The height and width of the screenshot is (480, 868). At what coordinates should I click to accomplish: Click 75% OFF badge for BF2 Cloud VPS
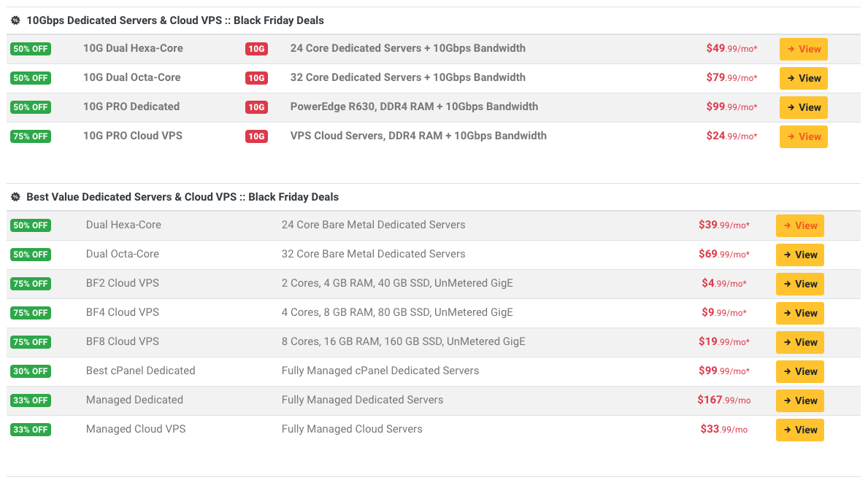31,284
